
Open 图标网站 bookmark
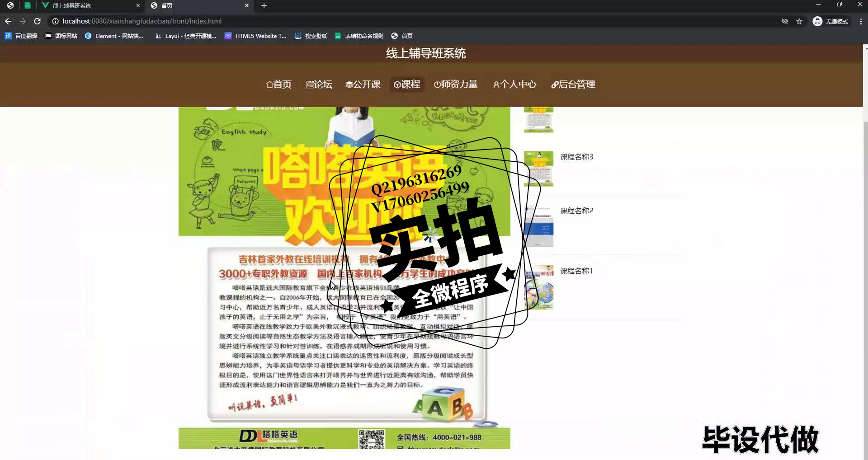(x=61, y=36)
